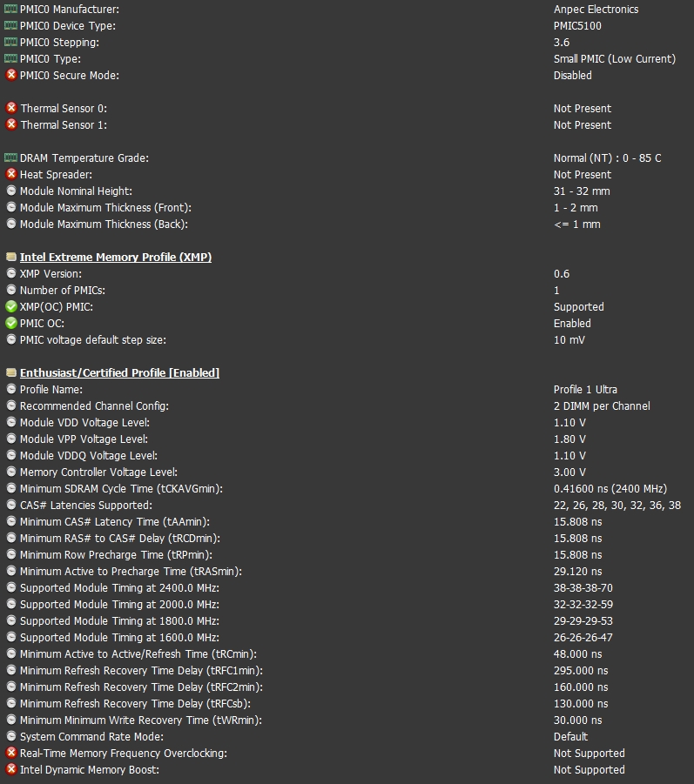Select the Real-Time Memory Frequency Overclocking row
The height and width of the screenshot is (784, 694).
pos(347,753)
